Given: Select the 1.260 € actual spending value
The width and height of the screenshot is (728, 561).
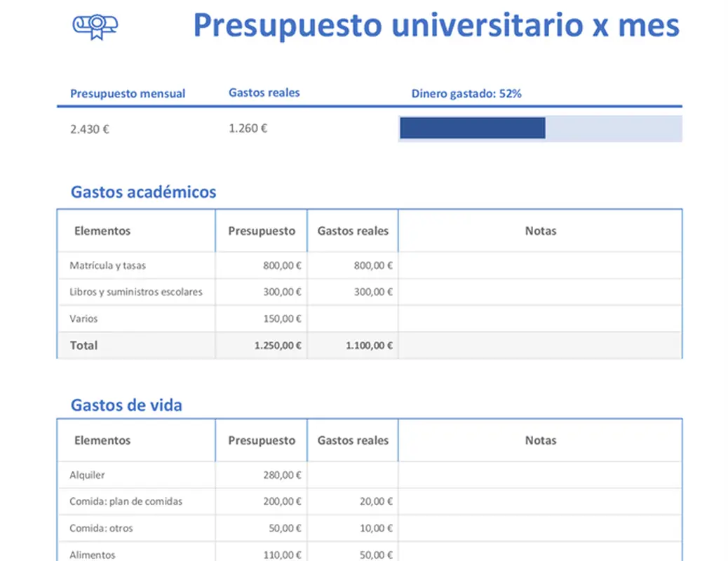Looking at the screenshot, I should pyautogui.click(x=248, y=128).
